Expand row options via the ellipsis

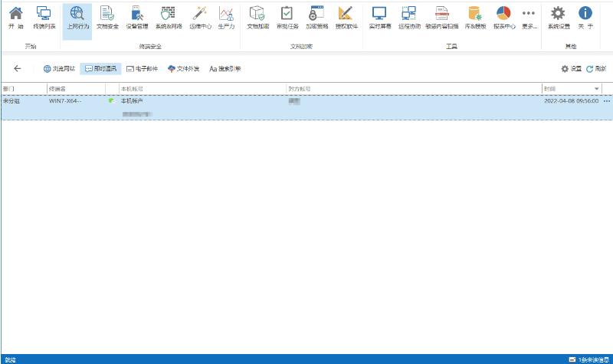click(x=607, y=101)
